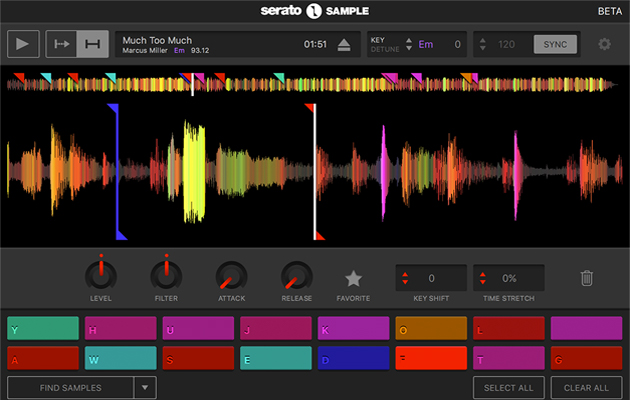Click the Key Shift stepper arrows
630x400 pixels.
point(403,278)
